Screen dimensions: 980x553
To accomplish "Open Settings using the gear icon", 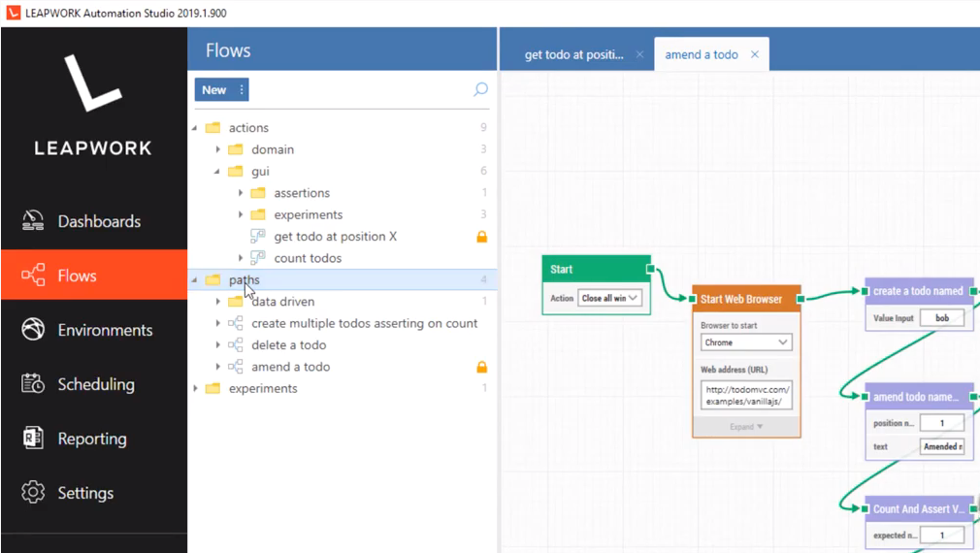I will pos(33,493).
